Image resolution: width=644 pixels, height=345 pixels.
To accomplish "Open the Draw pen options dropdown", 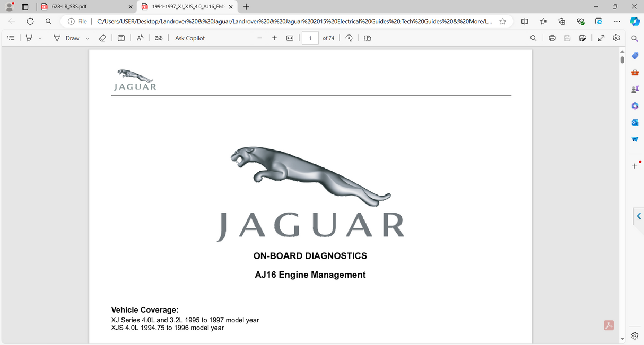I will [86, 38].
